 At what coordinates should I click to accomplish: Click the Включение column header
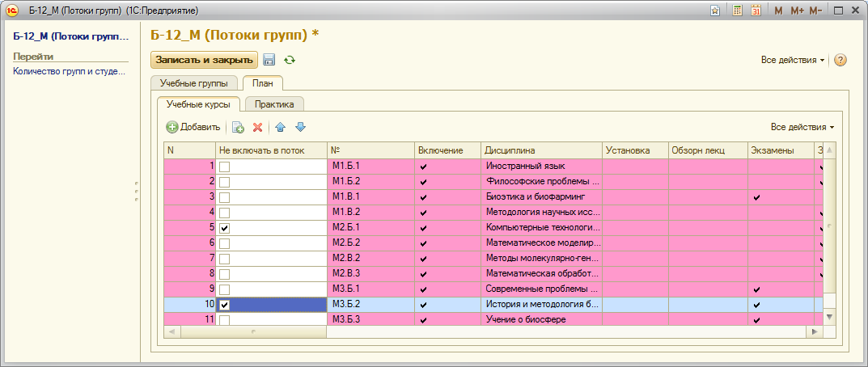(448, 150)
